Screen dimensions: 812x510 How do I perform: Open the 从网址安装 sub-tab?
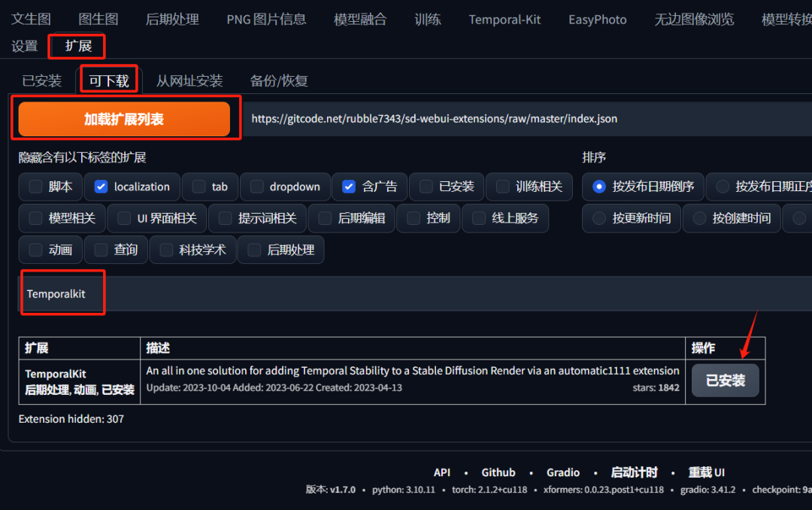[189, 80]
